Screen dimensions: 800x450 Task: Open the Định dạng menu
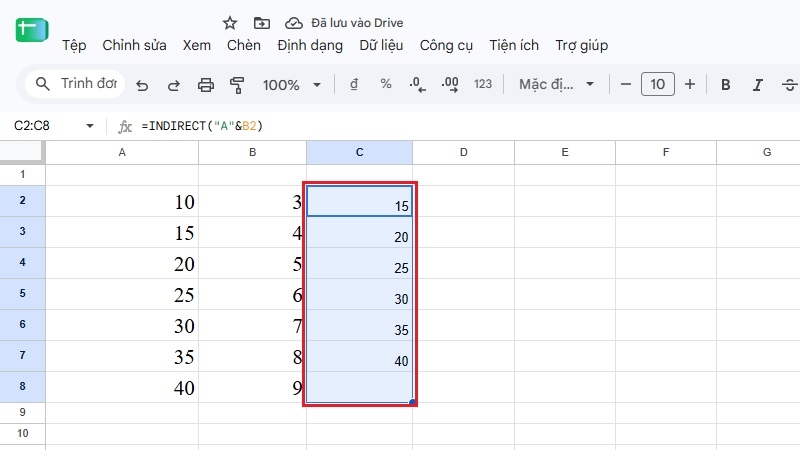[310, 45]
